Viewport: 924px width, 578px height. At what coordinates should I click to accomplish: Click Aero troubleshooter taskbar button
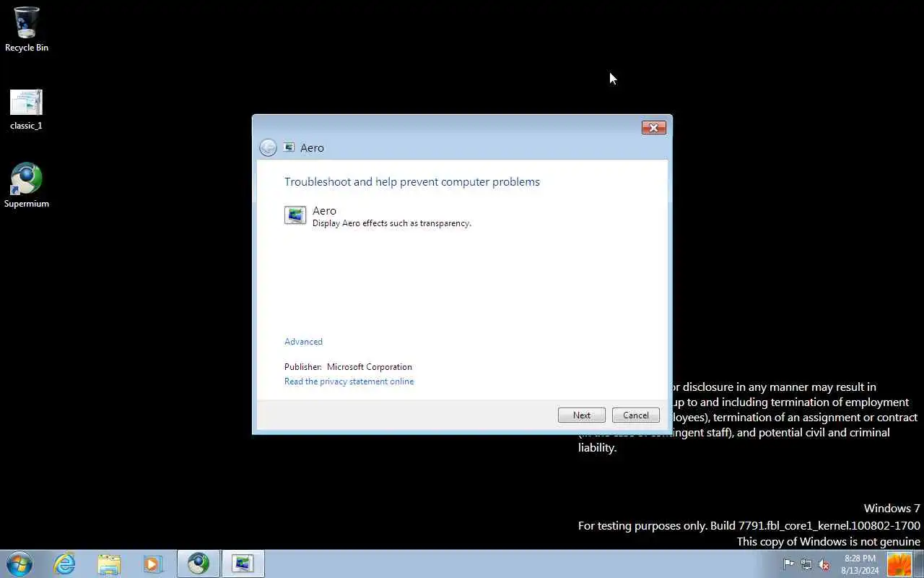coord(243,564)
